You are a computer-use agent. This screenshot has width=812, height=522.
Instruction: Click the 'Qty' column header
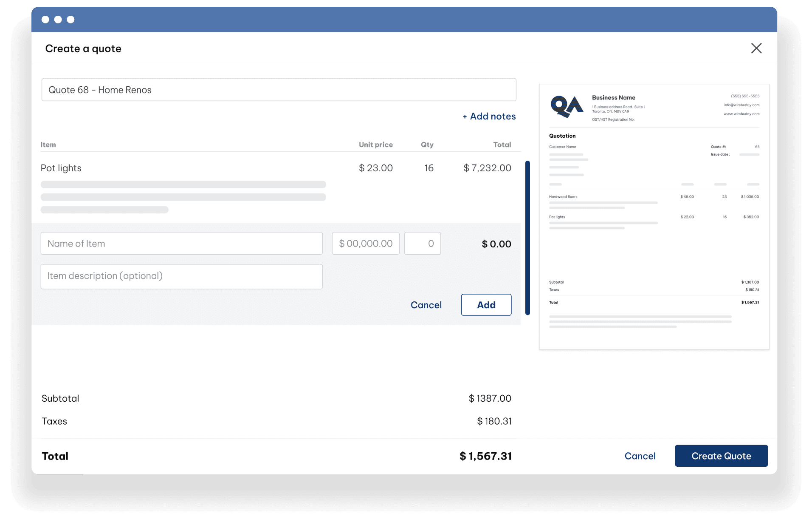coord(427,145)
